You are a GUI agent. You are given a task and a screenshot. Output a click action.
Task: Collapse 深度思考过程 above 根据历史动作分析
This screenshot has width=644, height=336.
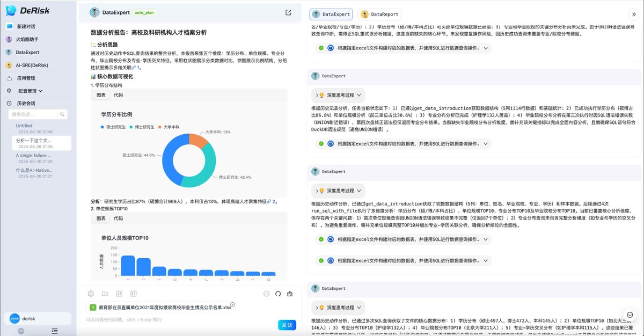[x=338, y=191]
